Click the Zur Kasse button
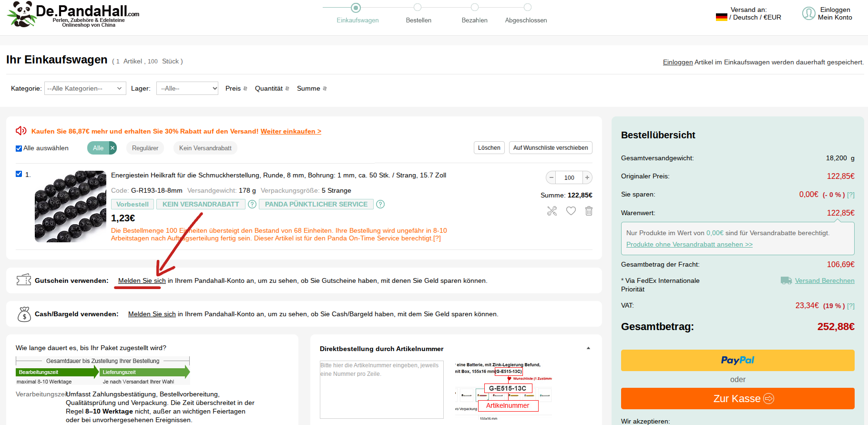 [737, 398]
